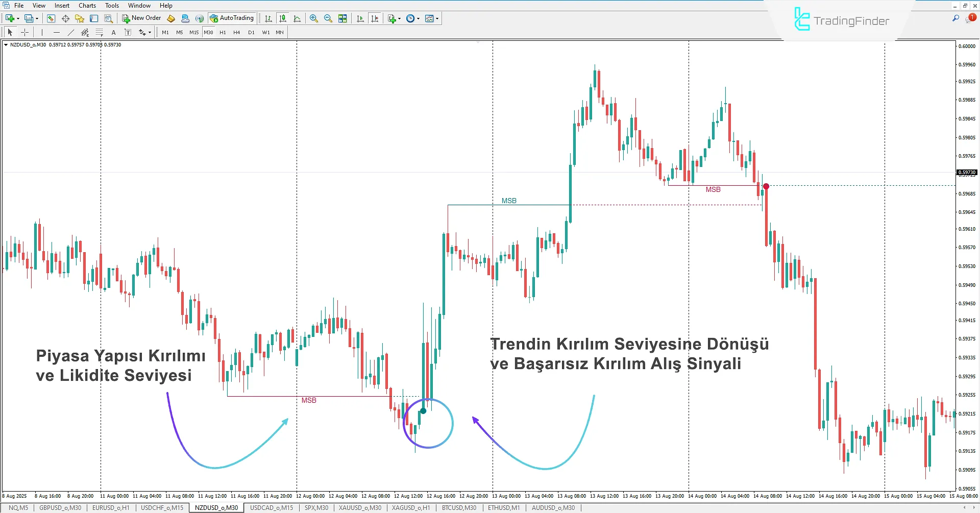
Task: Toggle the chart shift
Action: click(x=375, y=18)
